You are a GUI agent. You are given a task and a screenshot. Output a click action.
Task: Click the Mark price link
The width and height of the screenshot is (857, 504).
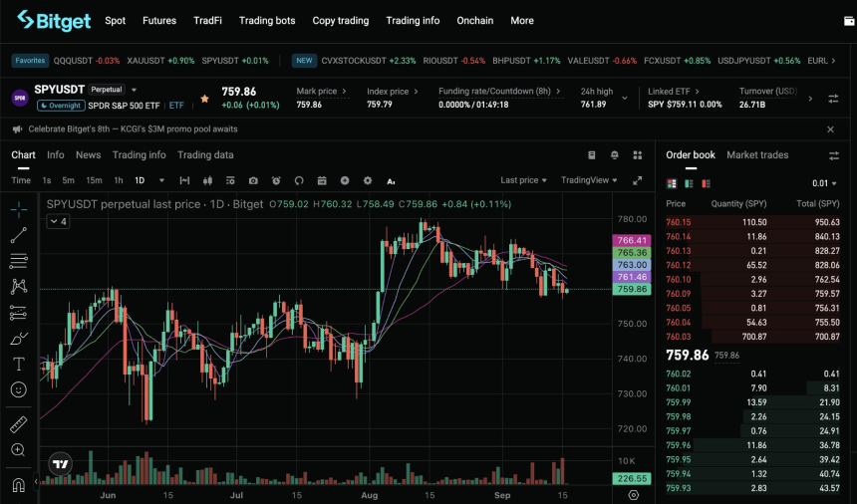point(321,92)
